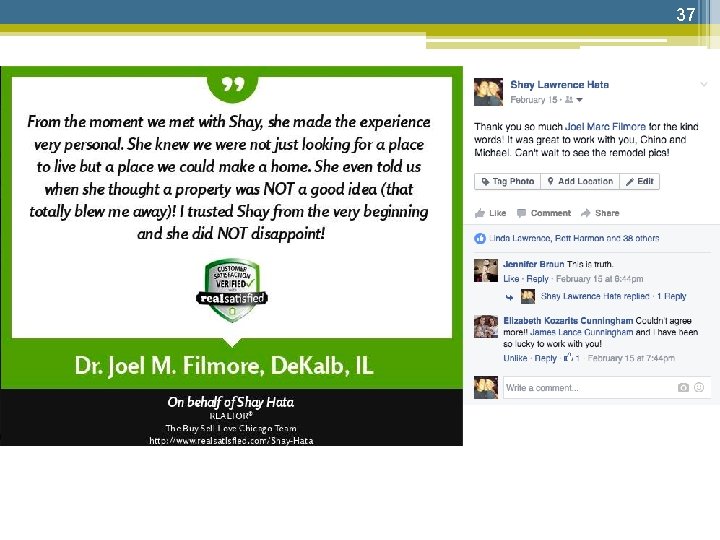Change the post audience privacy dropdown
720x540 pixels.
pos(574,100)
